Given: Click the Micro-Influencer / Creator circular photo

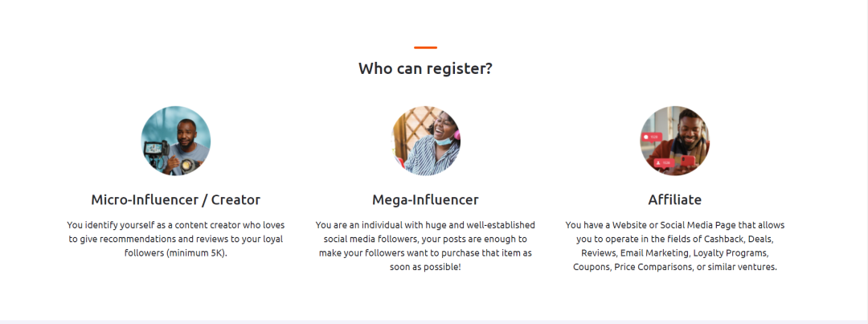Looking at the screenshot, I should pos(176,141).
